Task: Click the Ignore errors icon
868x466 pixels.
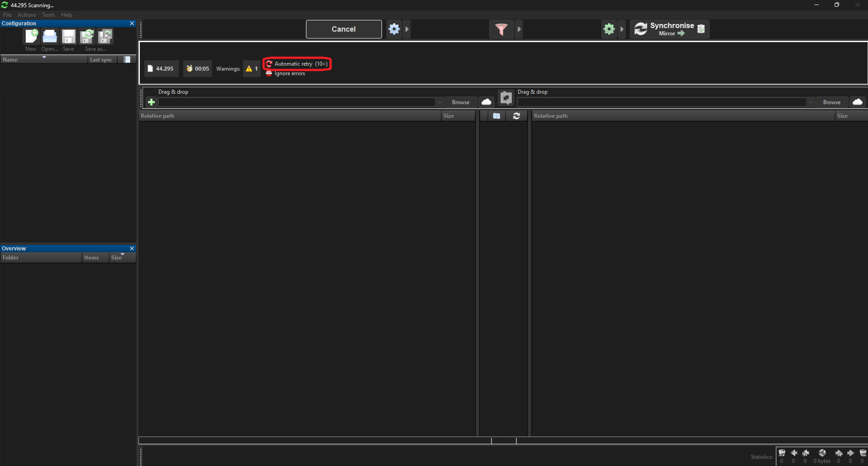Action: tap(269, 73)
